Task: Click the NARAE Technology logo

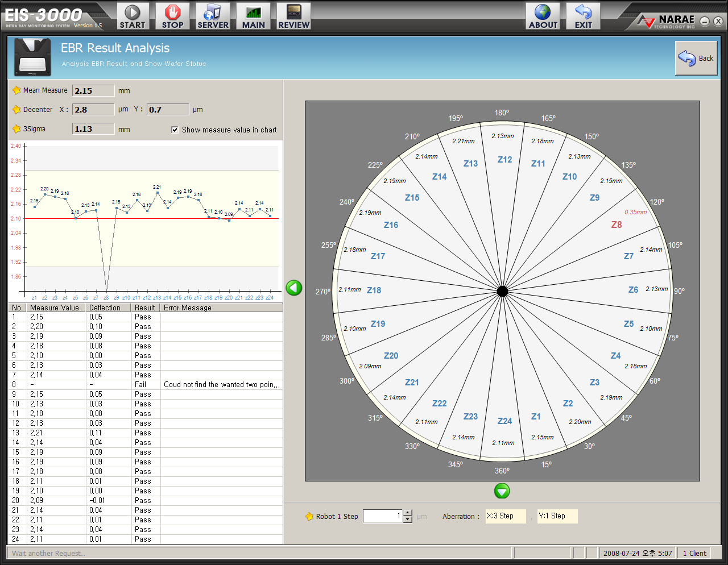Action: (665, 21)
